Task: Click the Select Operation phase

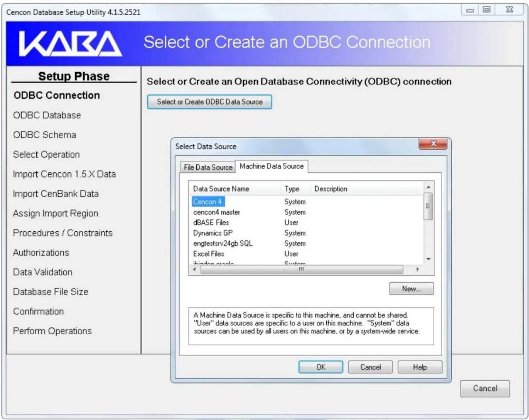Action: [x=46, y=155]
